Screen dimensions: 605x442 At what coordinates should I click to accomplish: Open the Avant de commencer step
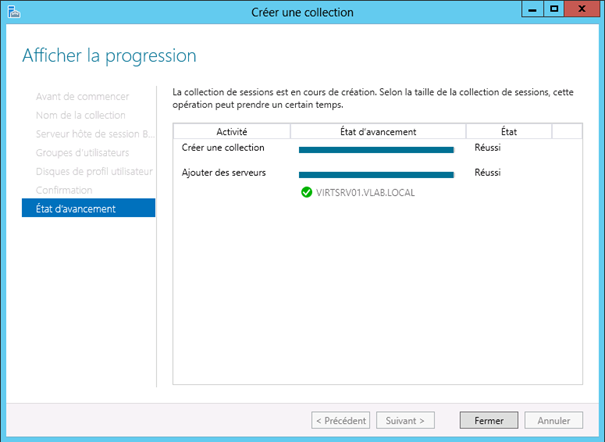(x=82, y=96)
